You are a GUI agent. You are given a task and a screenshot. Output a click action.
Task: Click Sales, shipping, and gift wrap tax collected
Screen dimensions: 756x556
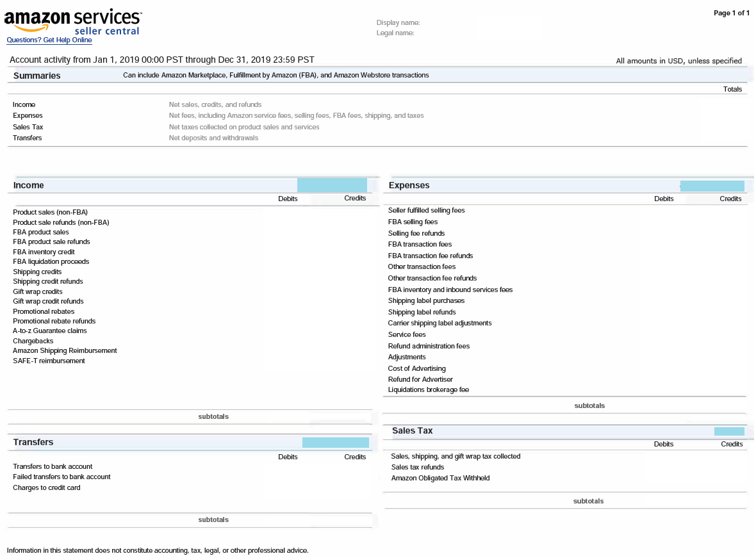[456, 456]
